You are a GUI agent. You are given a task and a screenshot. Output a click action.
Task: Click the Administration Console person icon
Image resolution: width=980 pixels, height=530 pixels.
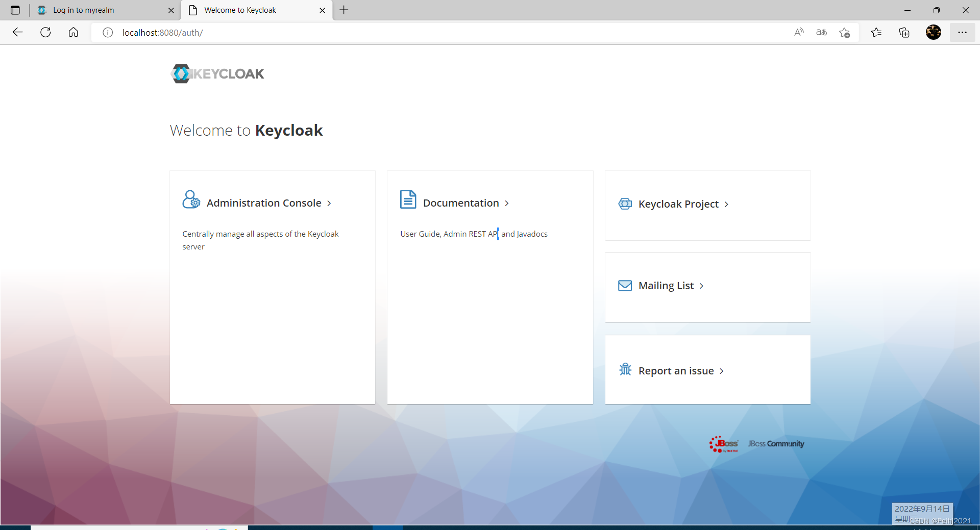[x=190, y=199]
